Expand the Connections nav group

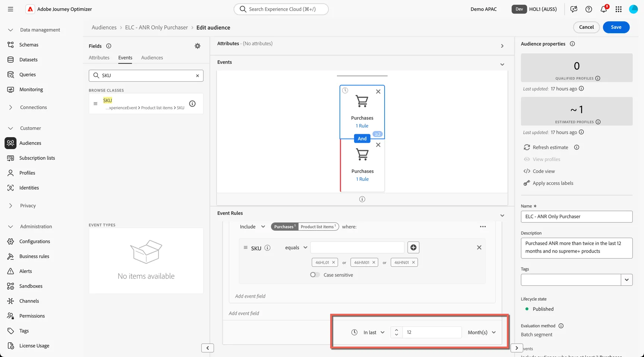[x=10, y=107]
